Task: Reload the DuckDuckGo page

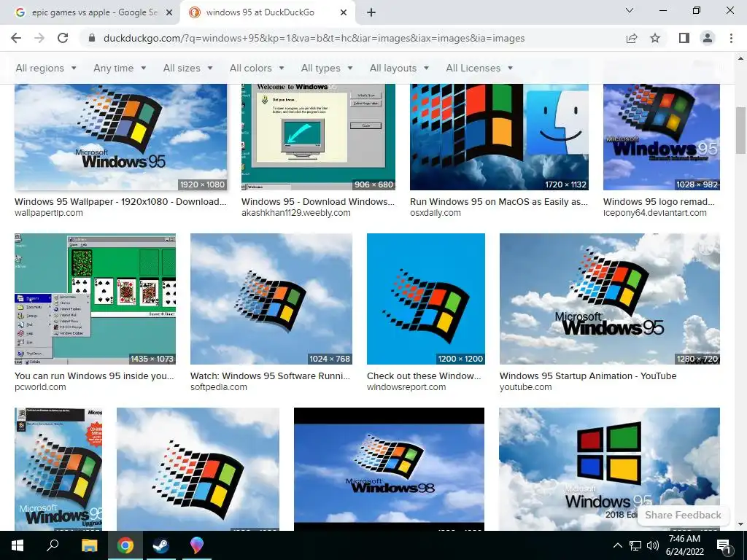Action: (63, 38)
